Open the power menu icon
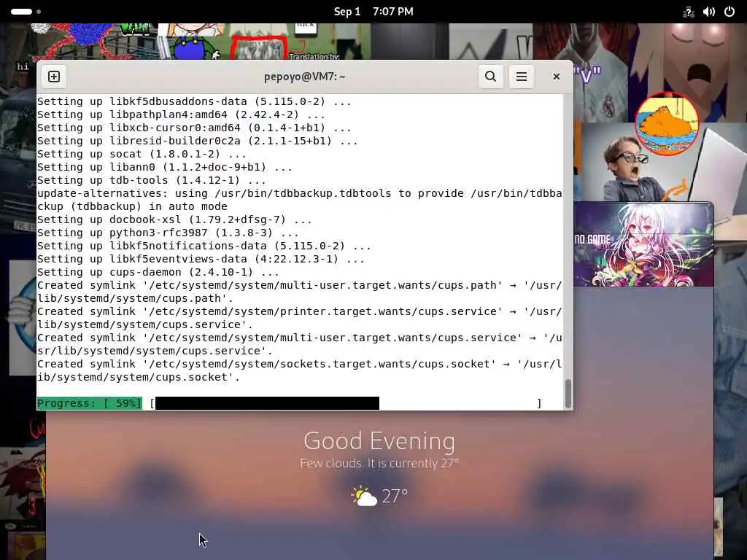 (x=729, y=12)
